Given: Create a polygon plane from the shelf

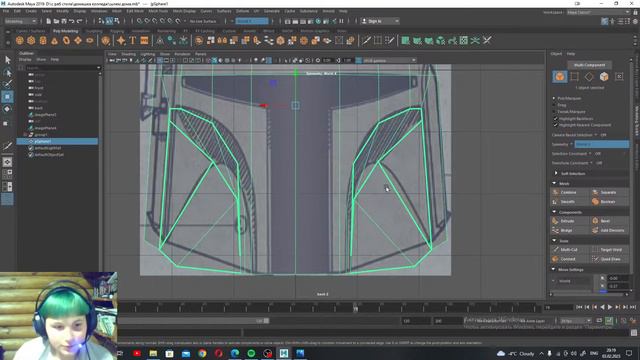Looking at the screenshot, I should [78, 40].
